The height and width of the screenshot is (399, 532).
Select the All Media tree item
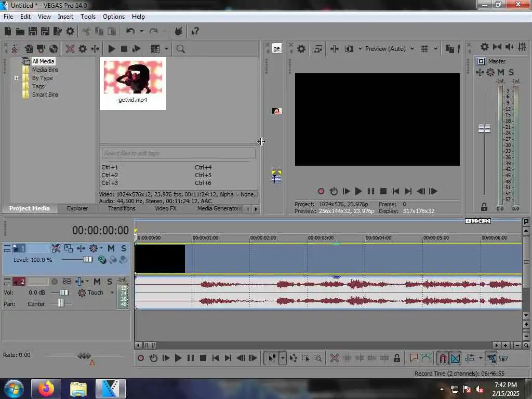tap(43, 61)
